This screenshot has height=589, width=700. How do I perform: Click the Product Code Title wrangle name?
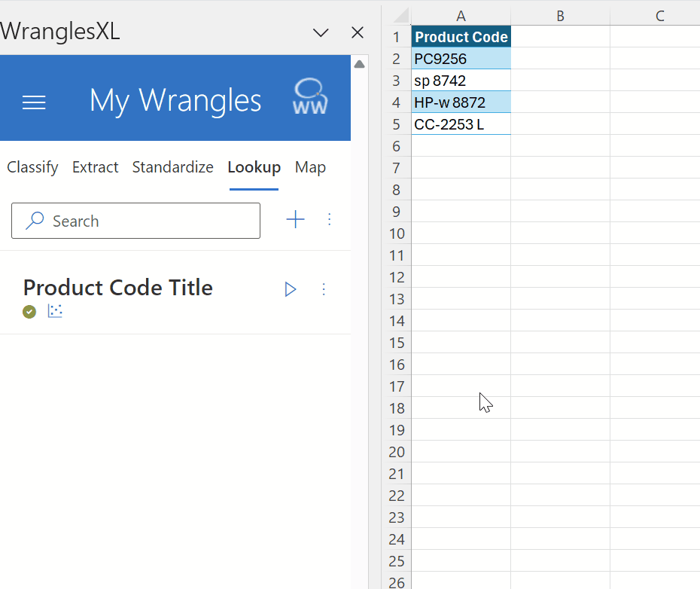pyautogui.click(x=118, y=288)
